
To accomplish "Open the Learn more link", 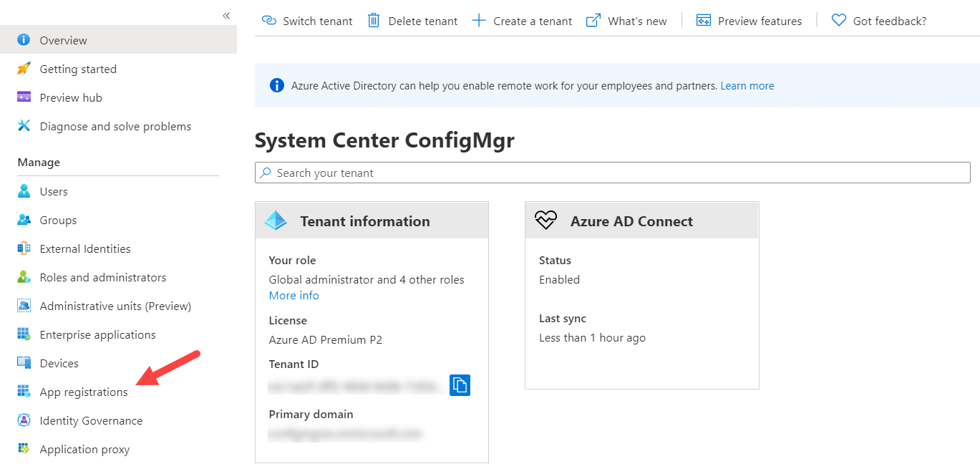I will [x=747, y=85].
